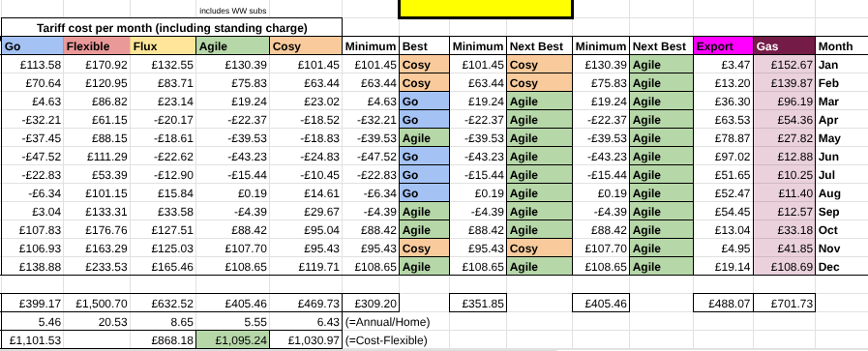
Task: Select the Jan month cell
Action: (x=842, y=65)
